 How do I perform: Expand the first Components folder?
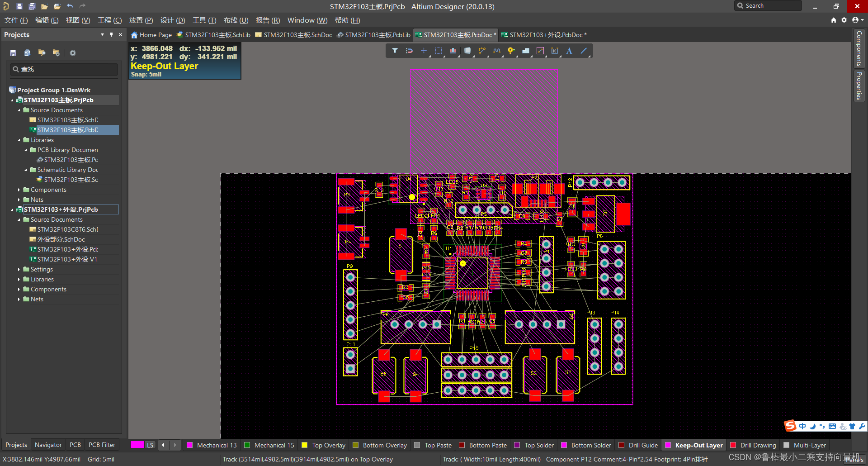(x=19, y=190)
